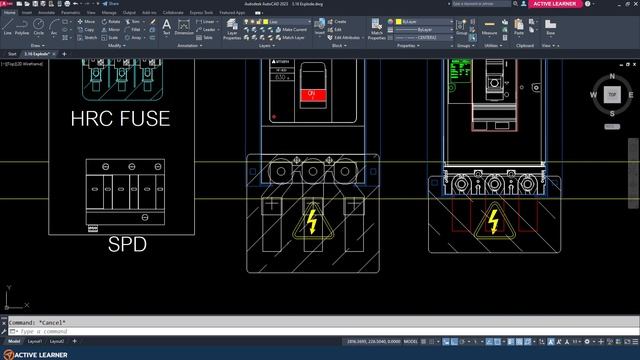Expand the Modify panel
640x360 pixels.
(x=117, y=46)
